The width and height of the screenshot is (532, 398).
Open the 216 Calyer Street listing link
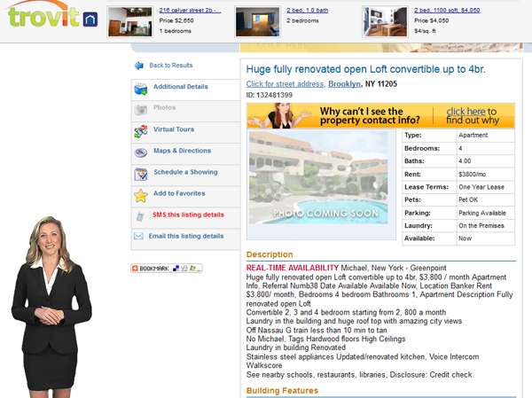190,11
